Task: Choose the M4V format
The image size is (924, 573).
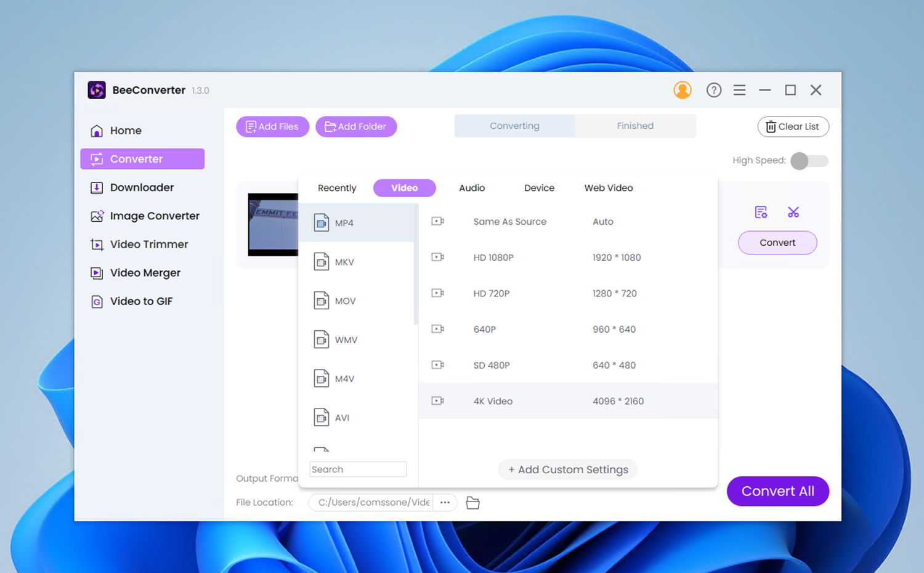Action: coord(356,378)
